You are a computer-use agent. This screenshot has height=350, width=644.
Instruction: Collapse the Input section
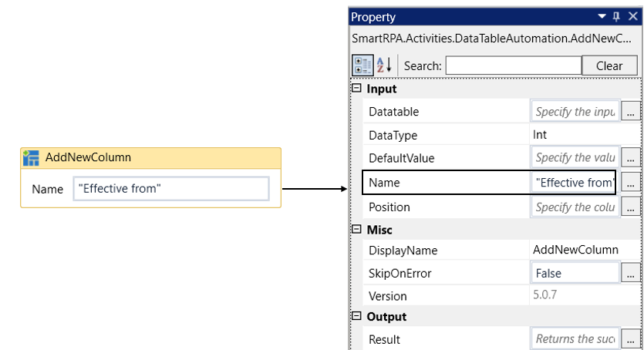pyautogui.click(x=356, y=89)
